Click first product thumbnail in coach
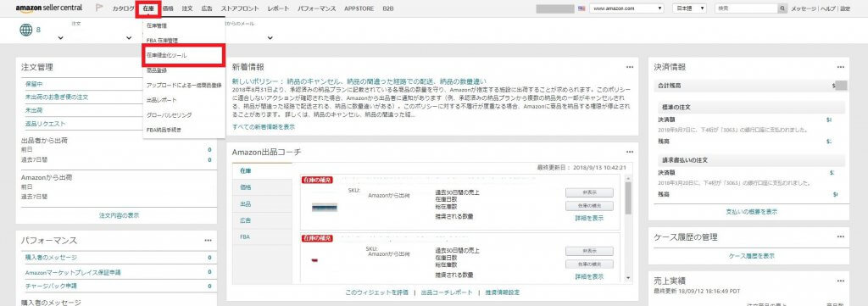Viewport: 868px width, 306px height. [x=325, y=207]
